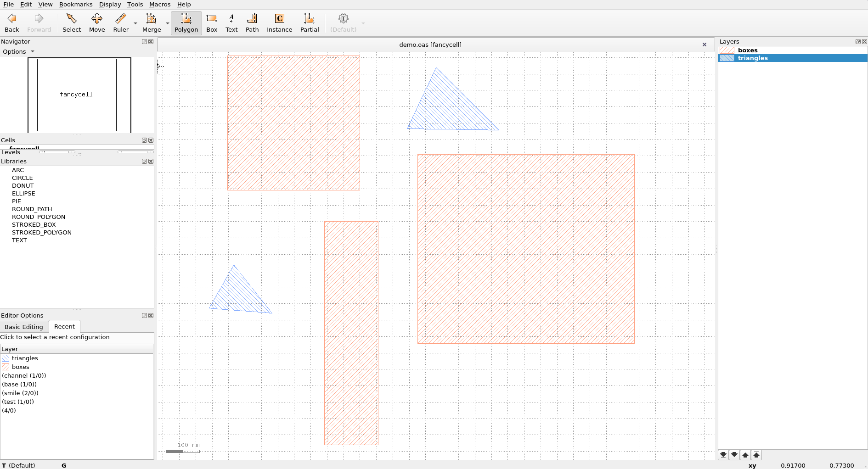Open the Macros menu
This screenshot has height=469, width=868.
[159, 4]
